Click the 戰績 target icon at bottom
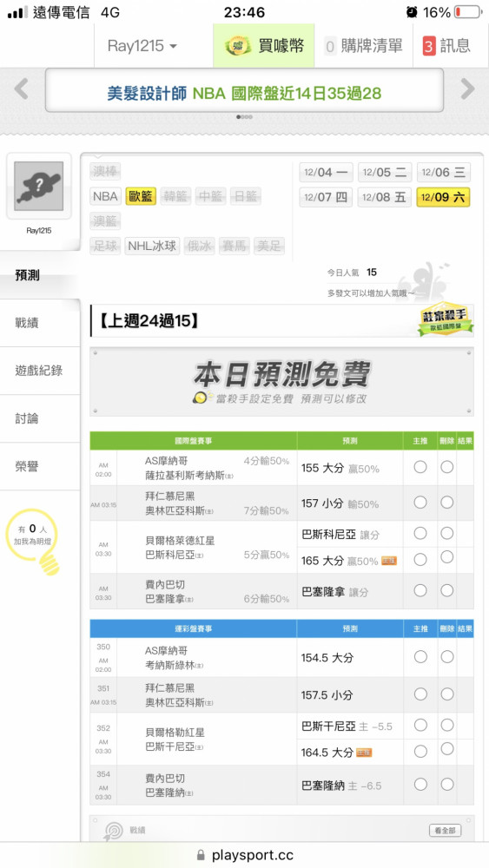The image size is (489, 868). coord(114,831)
